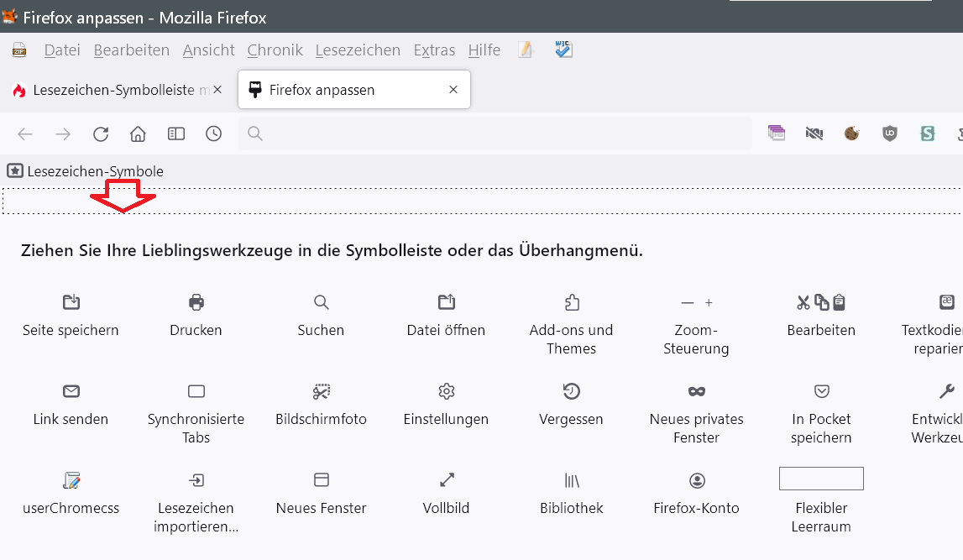
Task: Click the Home toolbar button
Action: tap(139, 133)
